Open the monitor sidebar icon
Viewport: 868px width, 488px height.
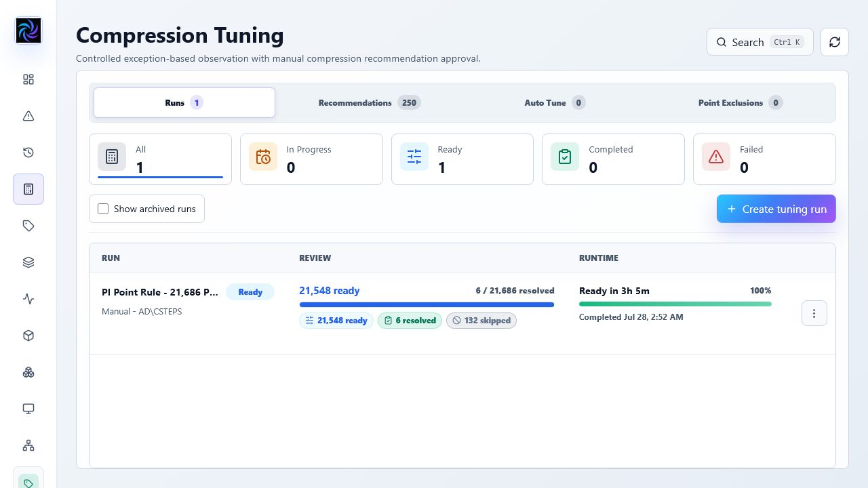click(x=28, y=409)
